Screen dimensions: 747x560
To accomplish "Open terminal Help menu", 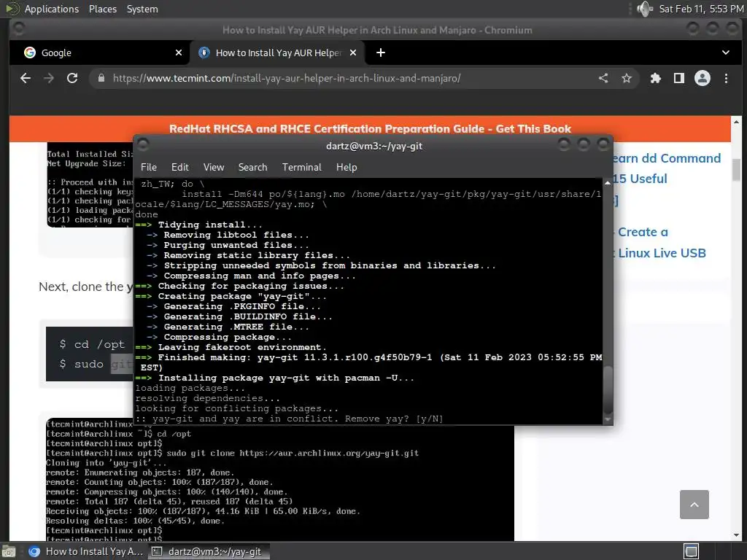I will click(x=347, y=167).
